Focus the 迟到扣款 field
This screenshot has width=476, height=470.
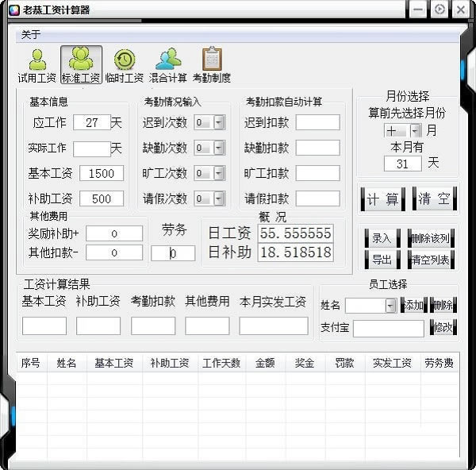(318, 122)
